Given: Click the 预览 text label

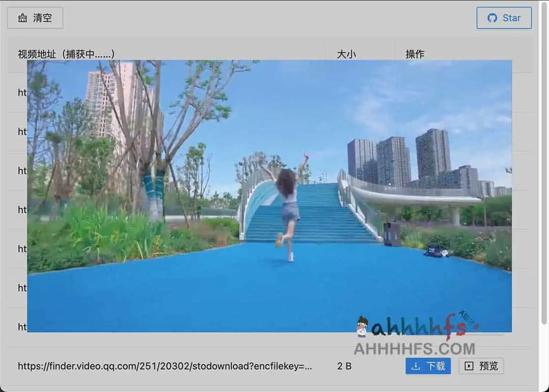Looking at the screenshot, I should pos(489,366).
